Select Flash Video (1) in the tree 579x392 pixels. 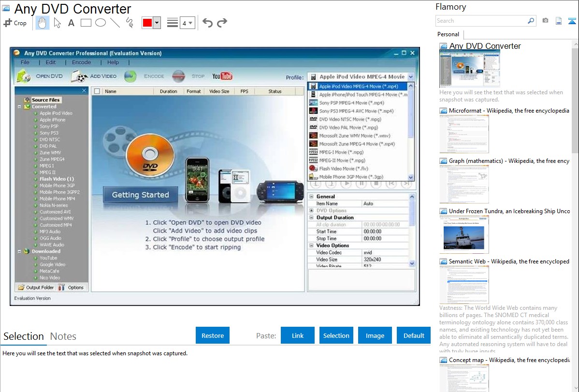[x=57, y=179]
